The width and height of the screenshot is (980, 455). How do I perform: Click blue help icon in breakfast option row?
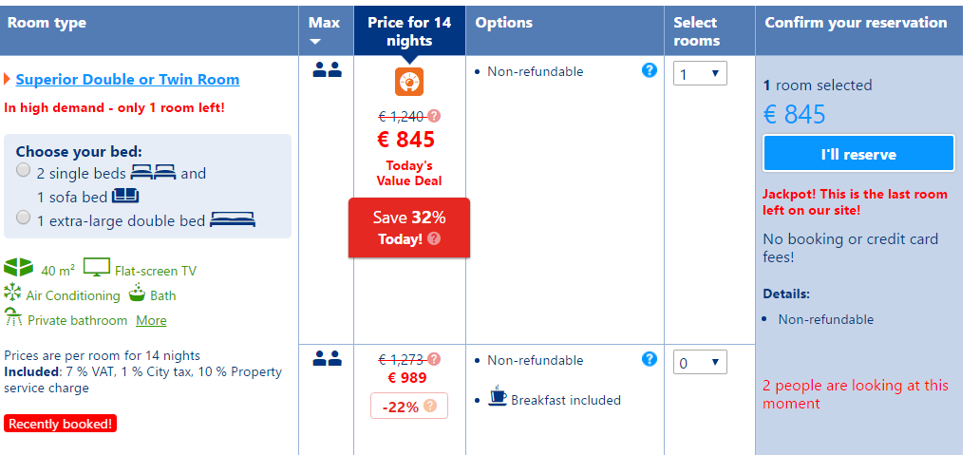(650, 359)
